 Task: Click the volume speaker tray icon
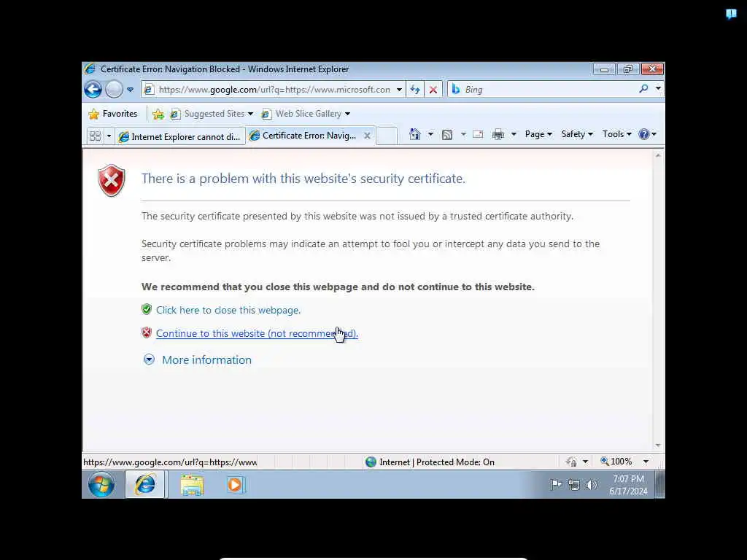click(x=591, y=485)
